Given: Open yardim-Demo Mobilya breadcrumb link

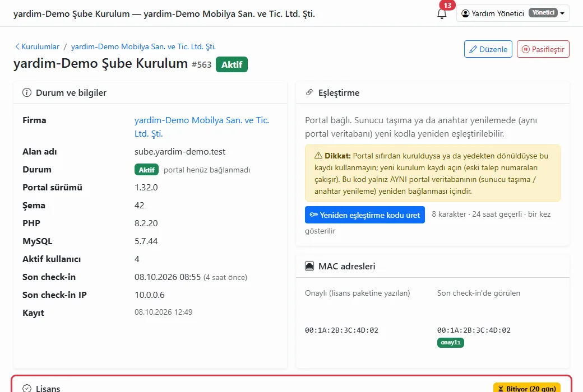Looking at the screenshot, I should coord(143,46).
